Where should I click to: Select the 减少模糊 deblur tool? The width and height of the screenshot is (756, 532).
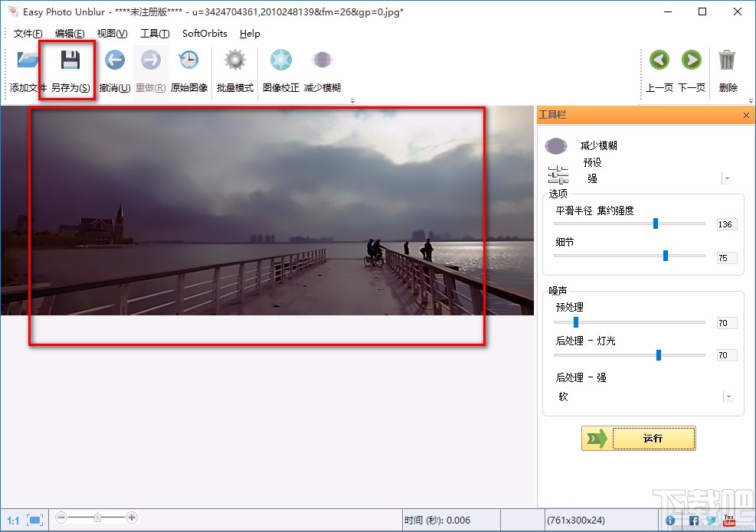click(322, 60)
